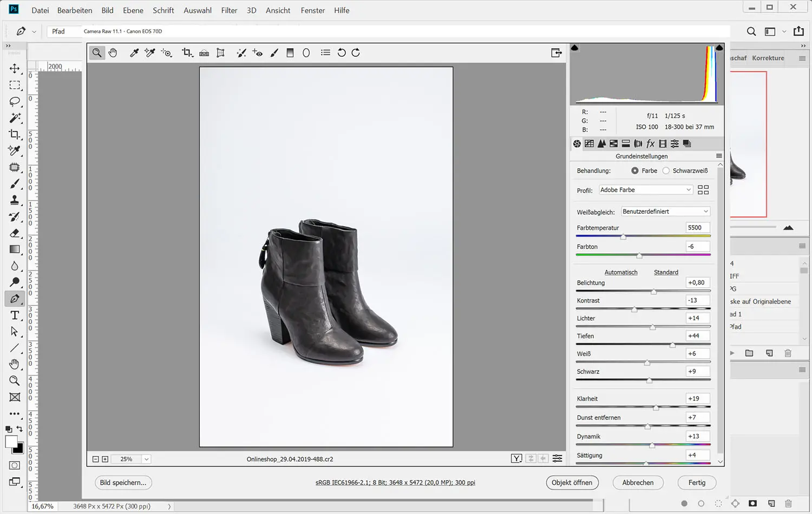Click the Objekt öffnen button

pyautogui.click(x=572, y=483)
